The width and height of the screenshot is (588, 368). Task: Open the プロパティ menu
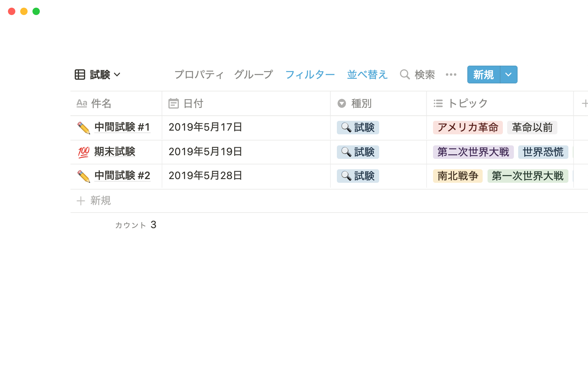tap(199, 75)
